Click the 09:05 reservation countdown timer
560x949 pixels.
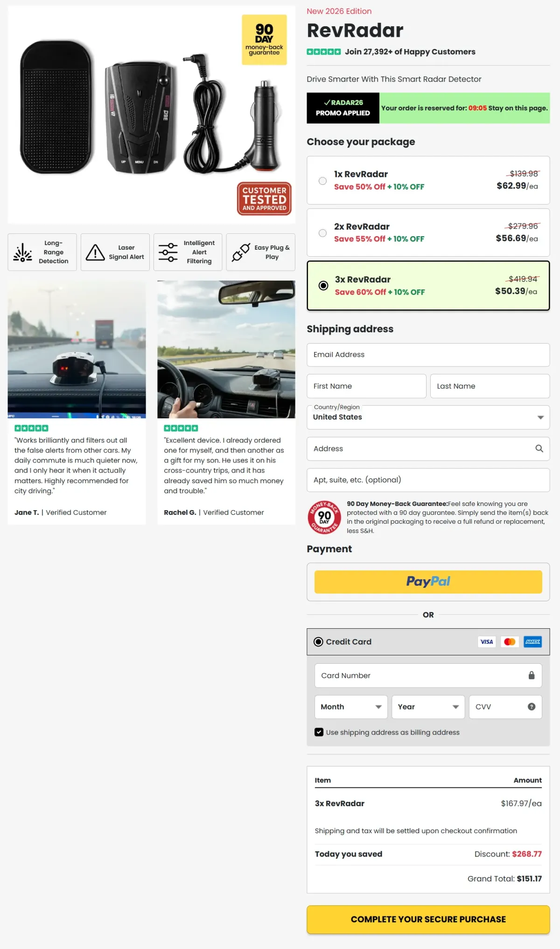(x=477, y=108)
